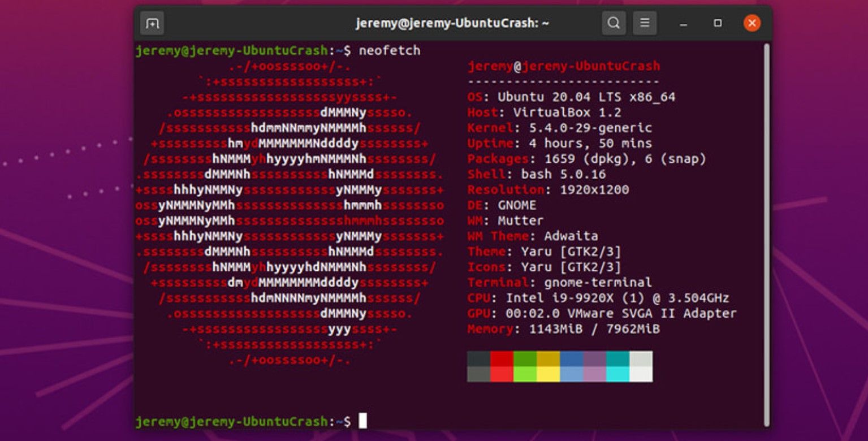Screen dimensions: 868x441
Task: Click the Resolution line 1920x1200
Action: coord(548,190)
